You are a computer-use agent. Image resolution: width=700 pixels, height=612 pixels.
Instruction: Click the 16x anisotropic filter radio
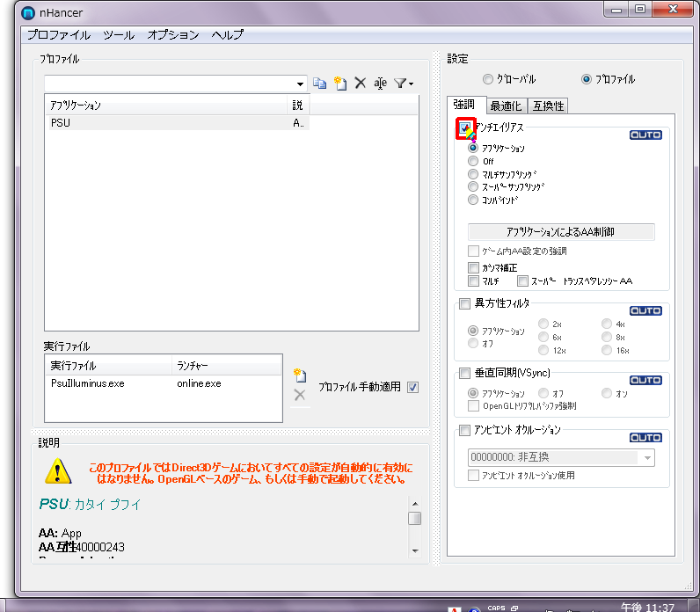tap(607, 350)
